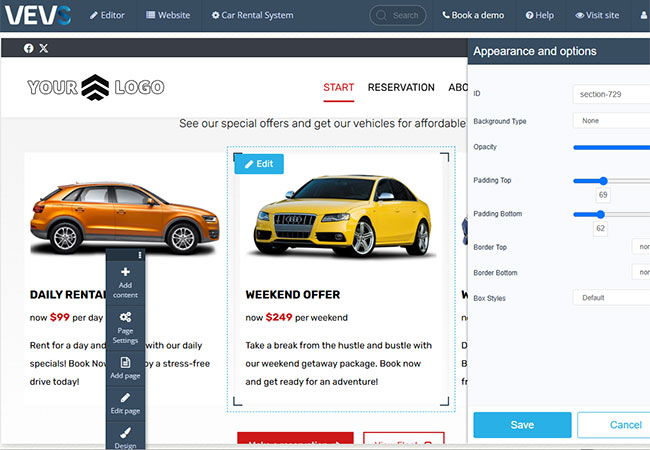Open the Background Type dropdown
This screenshot has width=650, height=450.
pyautogui.click(x=611, y=121)
